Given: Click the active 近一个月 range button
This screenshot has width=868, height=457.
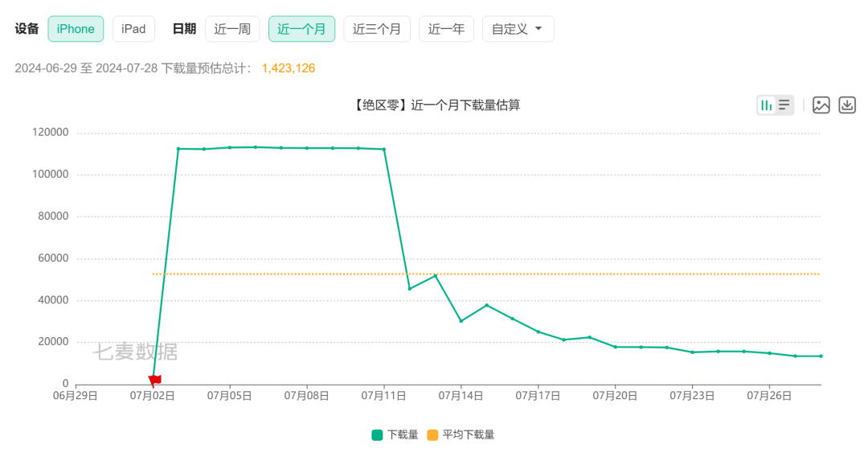Looking at the screenshot, I should coord(301,29).
